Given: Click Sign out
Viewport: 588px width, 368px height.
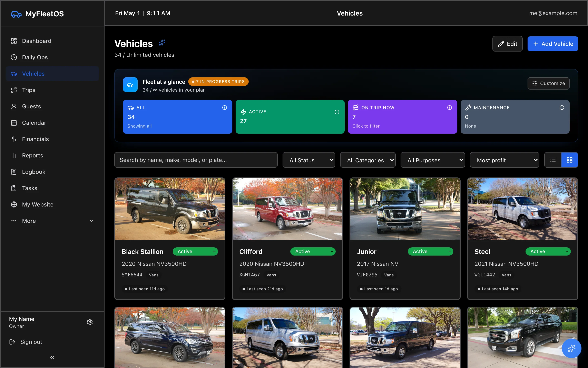Looking at the screenshot, I should coord(26,342).
